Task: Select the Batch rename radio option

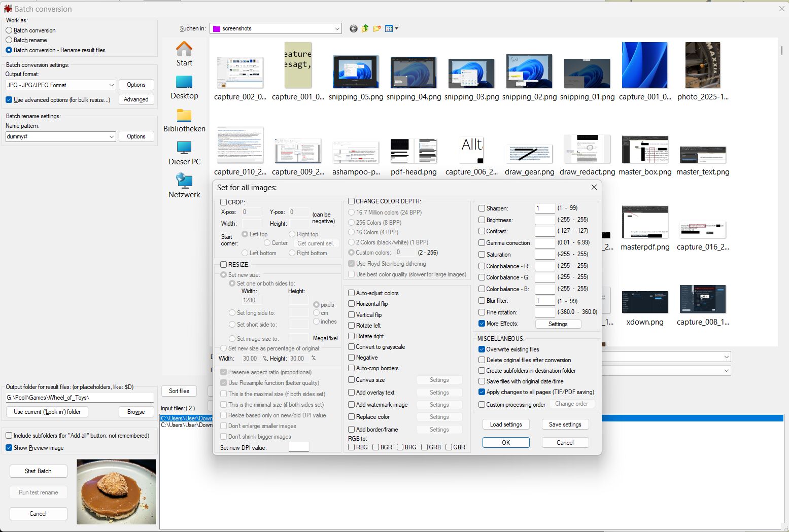Action: pos(9,40)
